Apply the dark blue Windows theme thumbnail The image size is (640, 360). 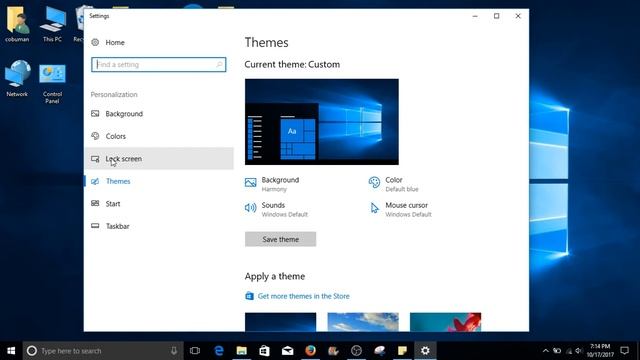(x=280, y=322)
